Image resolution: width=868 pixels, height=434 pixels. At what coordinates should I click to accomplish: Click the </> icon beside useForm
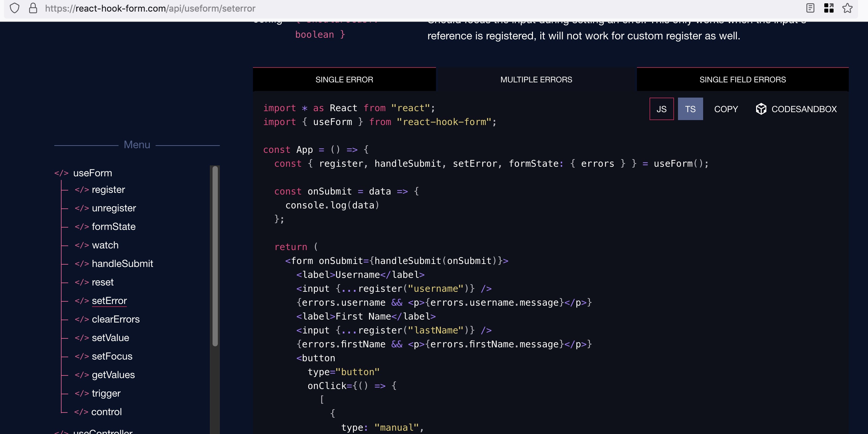[61, 173]
